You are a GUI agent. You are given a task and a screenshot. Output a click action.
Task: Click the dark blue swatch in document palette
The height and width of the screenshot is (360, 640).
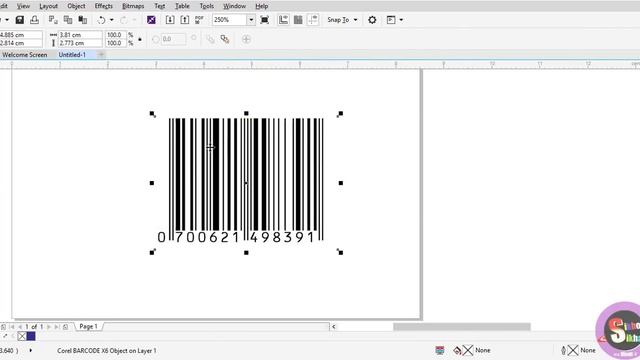[31, 336]
